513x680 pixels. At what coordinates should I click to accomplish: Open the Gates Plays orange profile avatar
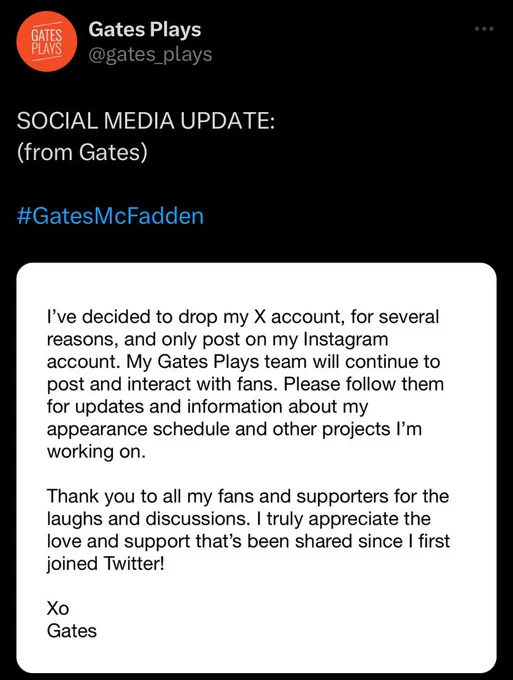46,41
